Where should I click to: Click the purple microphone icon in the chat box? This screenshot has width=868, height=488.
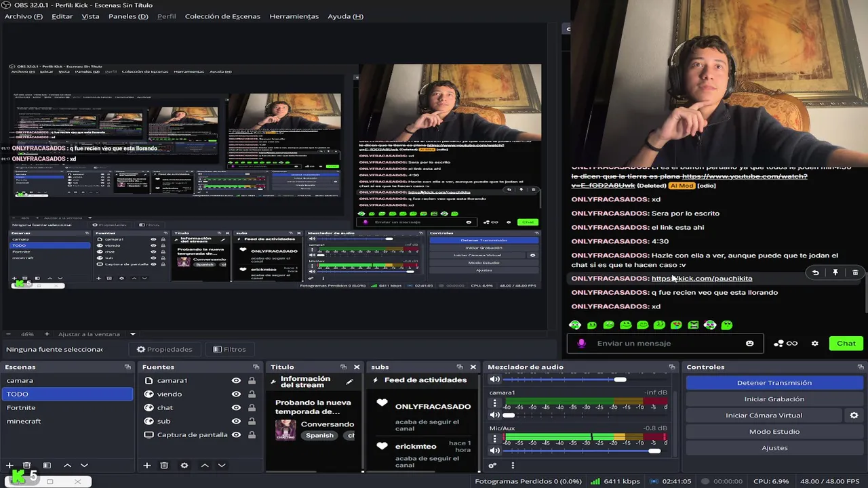581,344
